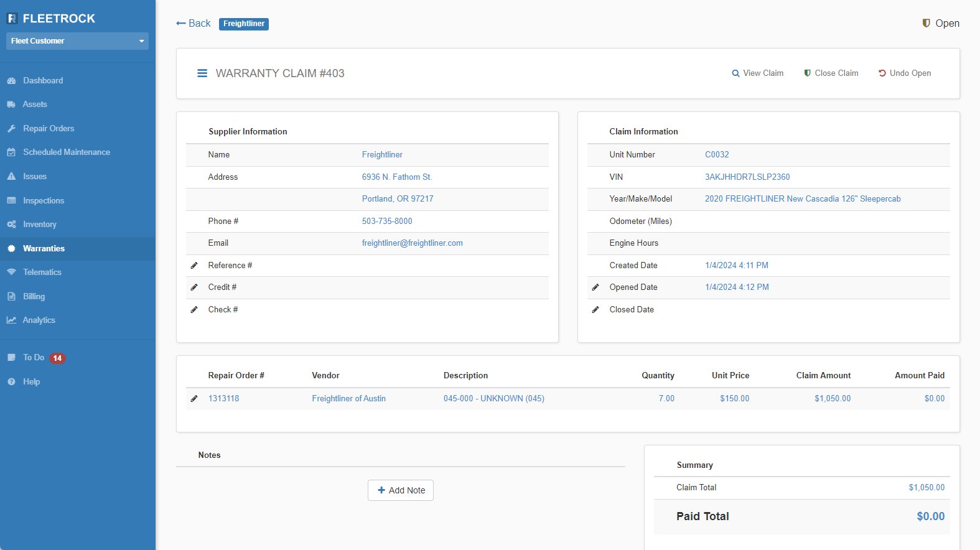980x550 pixels.
Task: Click the Repair Orders wrench icon
Action: coord(11,129)
